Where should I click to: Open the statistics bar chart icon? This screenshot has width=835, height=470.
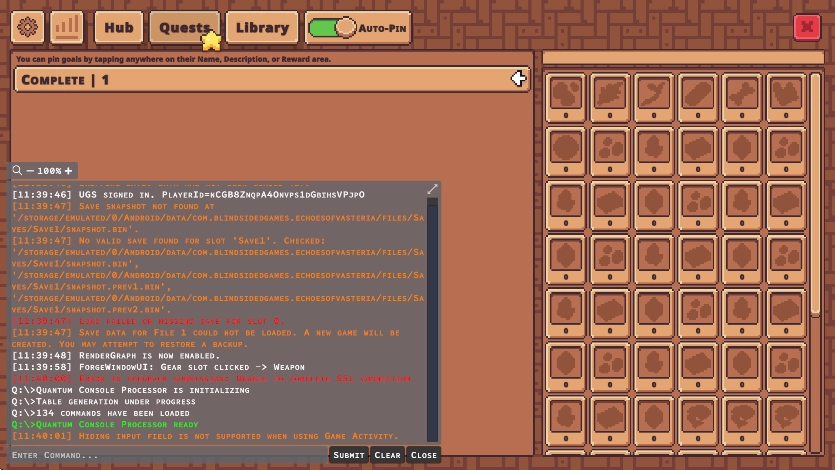click(x=67, y=28)
